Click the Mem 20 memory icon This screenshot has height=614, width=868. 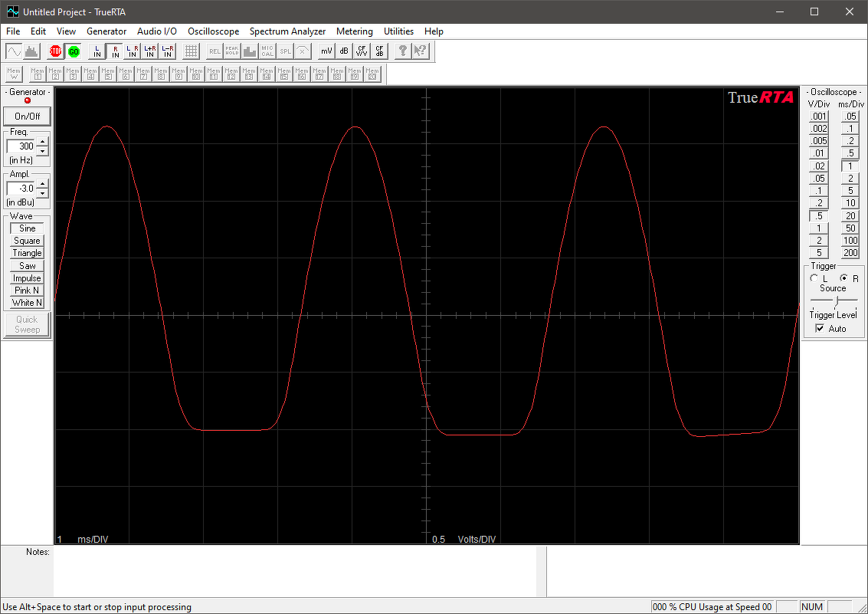click(372, 74)
